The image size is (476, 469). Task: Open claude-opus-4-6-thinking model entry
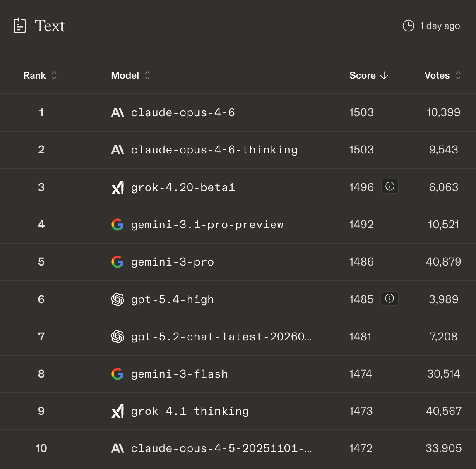(214, 150)
